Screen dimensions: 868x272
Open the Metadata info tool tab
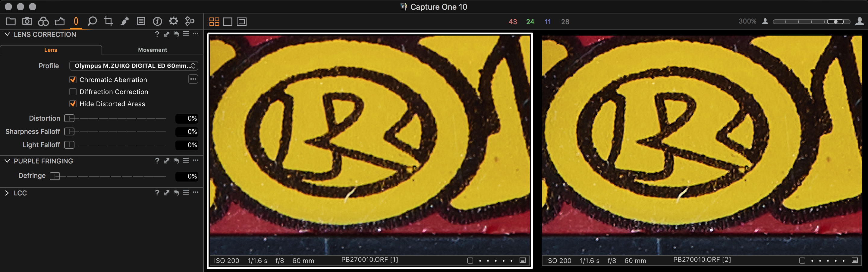[x=157, y=22]
